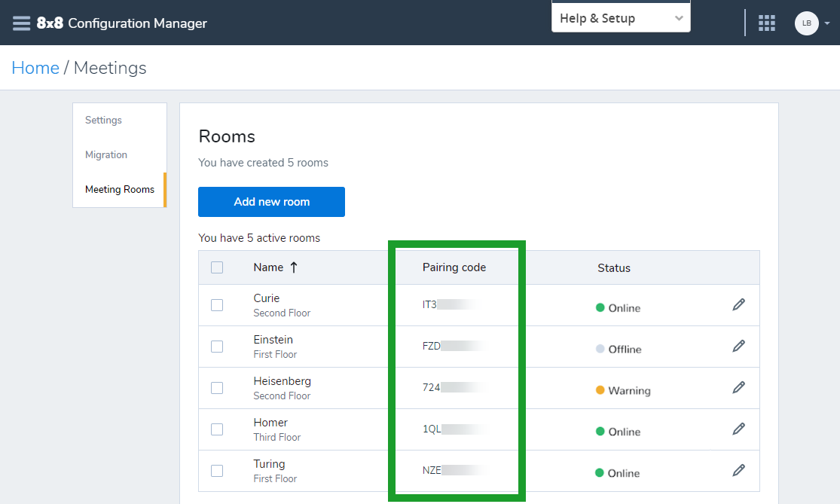Edit the Homer room with pencil icon
This screenshot has height=504, width=840.
click(x=738, y=429)
